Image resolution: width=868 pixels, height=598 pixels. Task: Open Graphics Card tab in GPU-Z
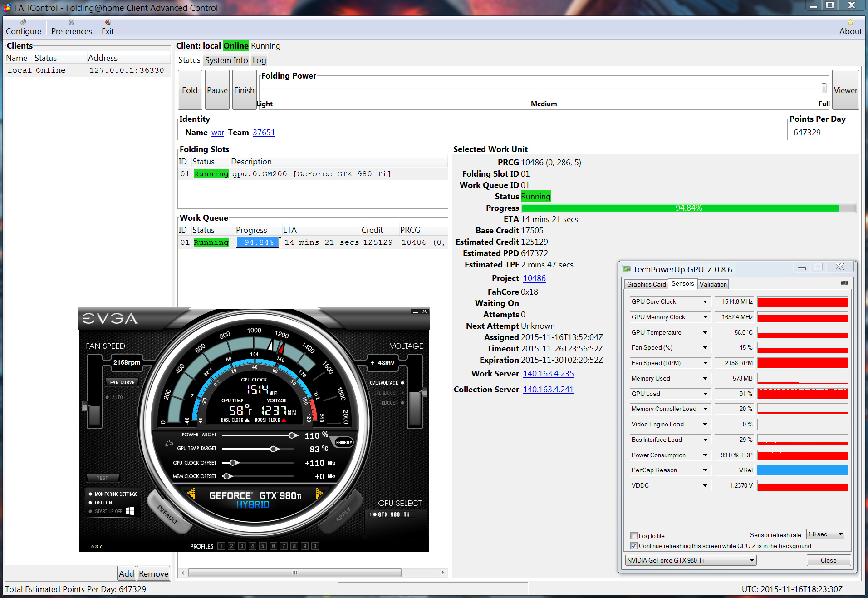coord(646,284)
